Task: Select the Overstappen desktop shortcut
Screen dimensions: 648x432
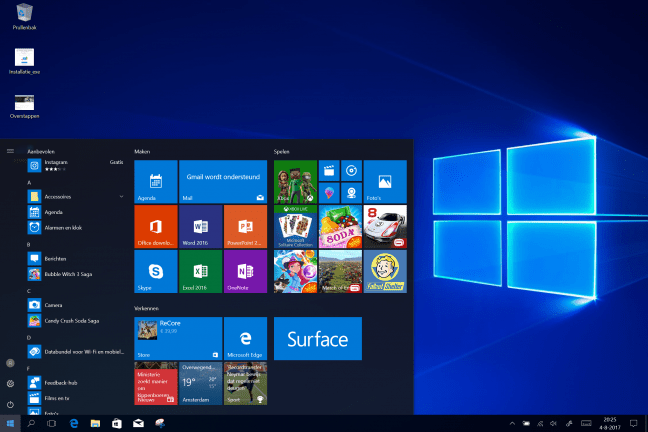Action: click(24, 107)
